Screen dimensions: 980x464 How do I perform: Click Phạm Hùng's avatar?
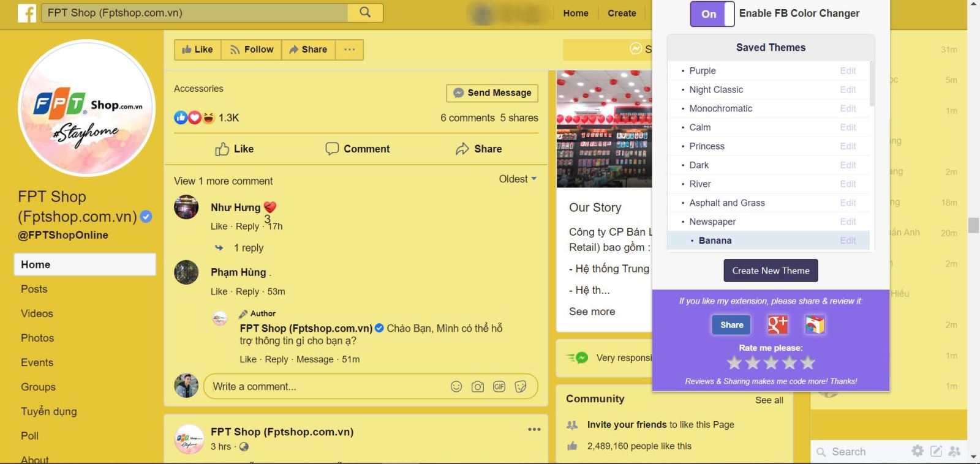(186, 272)
